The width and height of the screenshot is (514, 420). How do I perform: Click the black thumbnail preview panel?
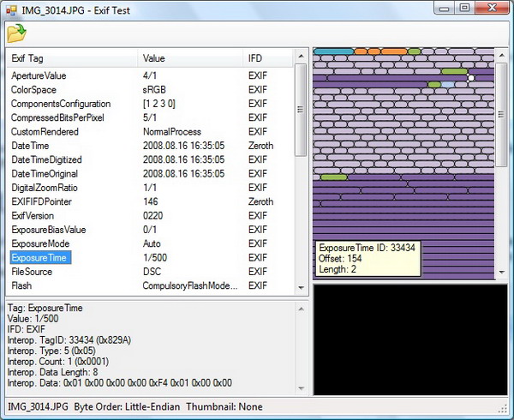tap(404, 339)
